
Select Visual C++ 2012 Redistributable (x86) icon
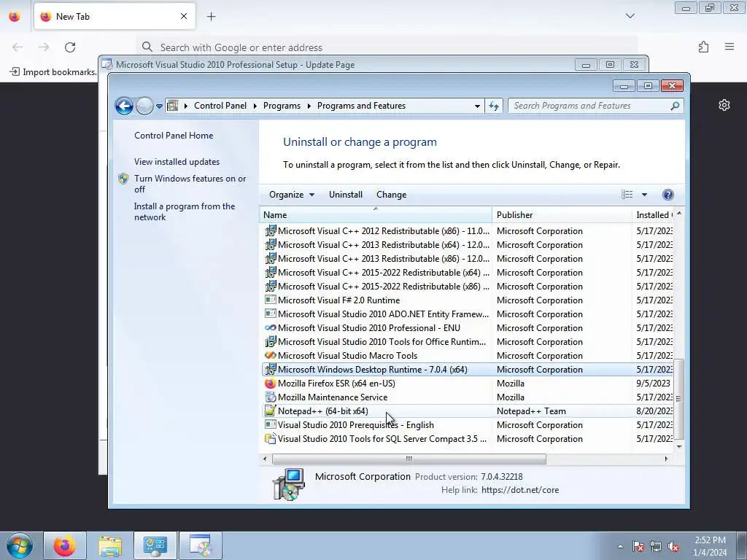pyautogui.click(x=270, y=231)
